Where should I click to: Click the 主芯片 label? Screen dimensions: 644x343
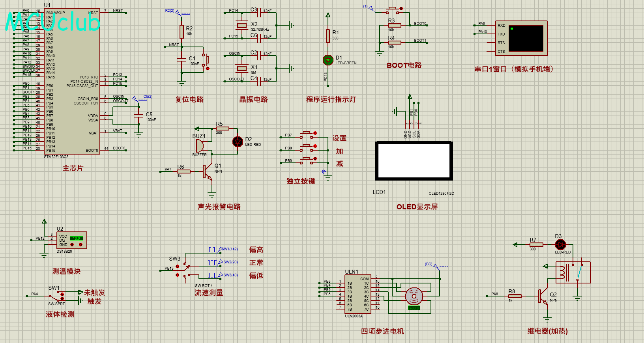pyautogui.click(x=73, y=168)
